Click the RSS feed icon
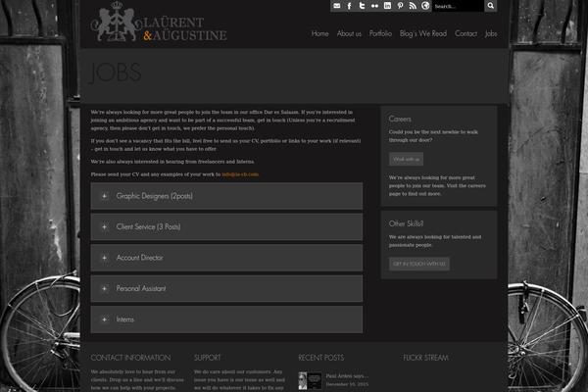The image size is (588, 392). (x=413, y=6)
